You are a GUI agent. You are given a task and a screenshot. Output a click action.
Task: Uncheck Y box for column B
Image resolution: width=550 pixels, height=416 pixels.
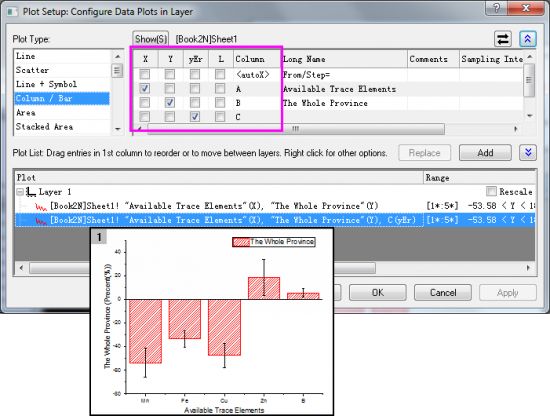170,102
